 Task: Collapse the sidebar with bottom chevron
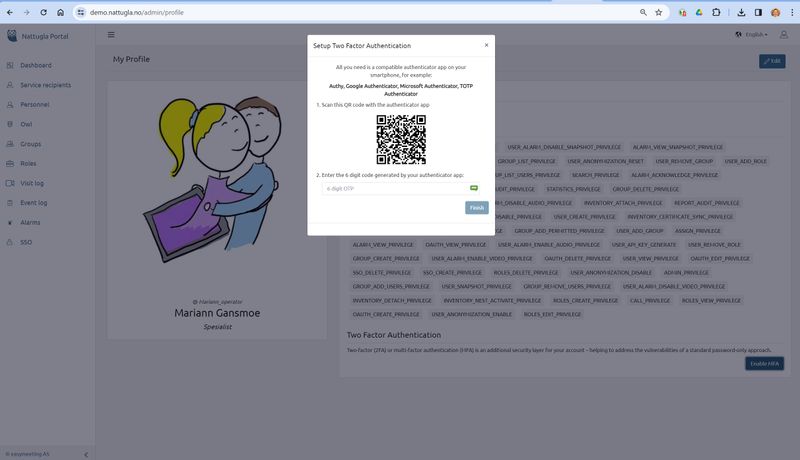[x=85, y=454]
